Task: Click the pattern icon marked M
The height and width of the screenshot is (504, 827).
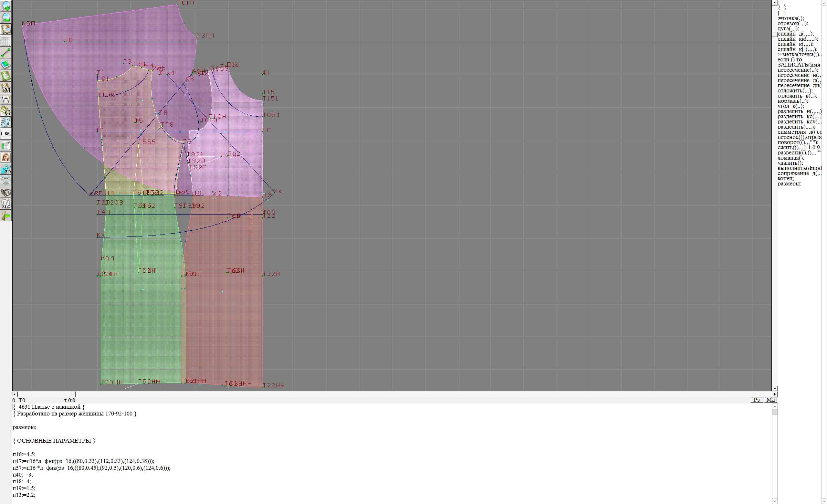Action: click(x=6, y=88)
